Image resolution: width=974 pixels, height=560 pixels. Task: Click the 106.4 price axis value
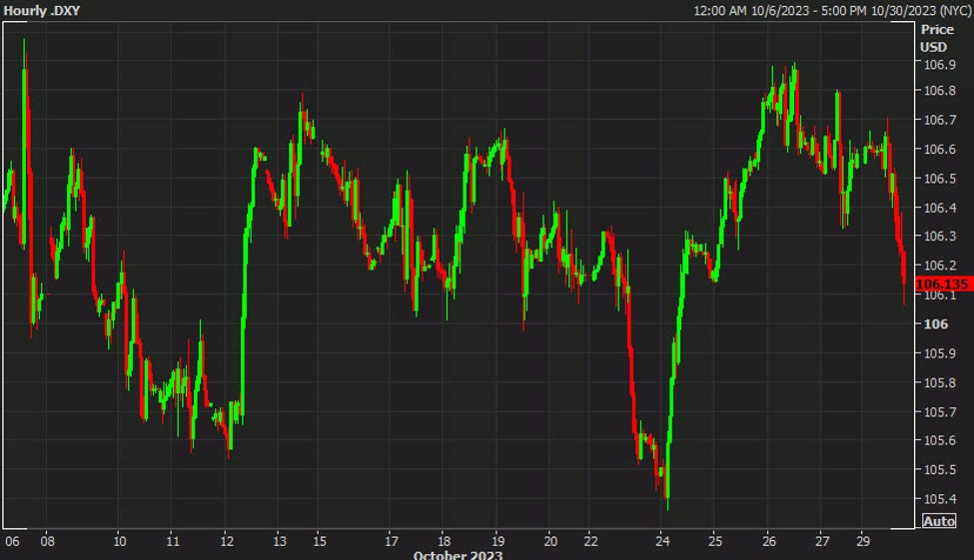coord(939,208)
